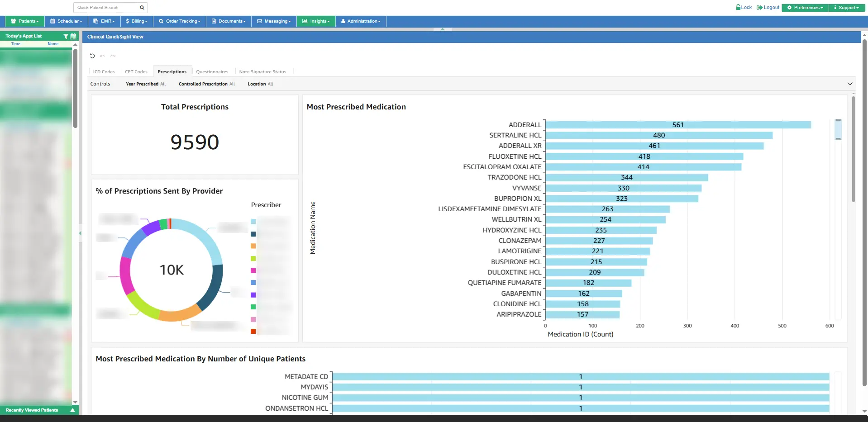This screenshot has height=422, width=868.
Task: Open the Insights menu
Action: point(316,21)
